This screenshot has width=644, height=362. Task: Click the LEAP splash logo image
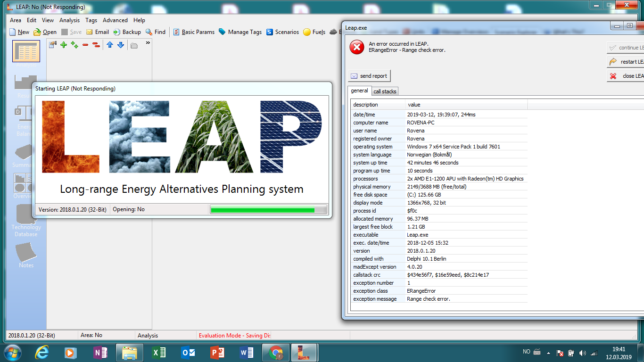click(182, 137)
